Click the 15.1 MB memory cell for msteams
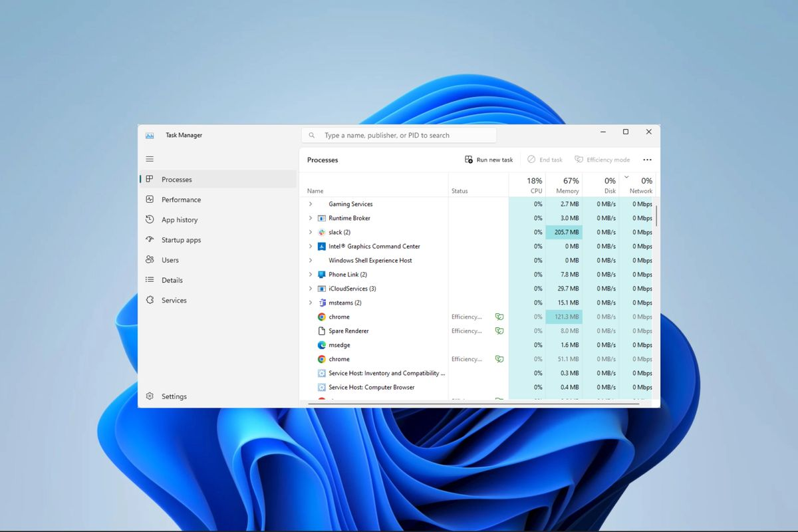 (564, 303)
